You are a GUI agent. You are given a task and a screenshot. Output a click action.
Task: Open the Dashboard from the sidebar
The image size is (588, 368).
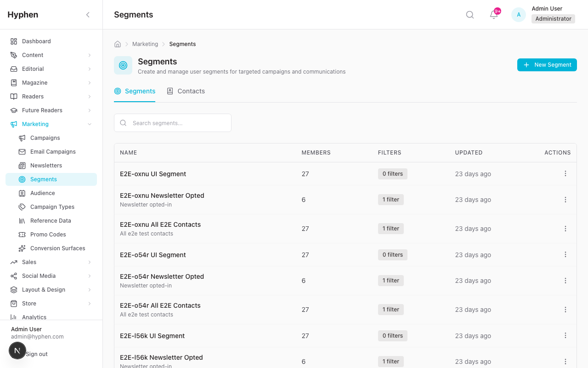tap(36, 41)
